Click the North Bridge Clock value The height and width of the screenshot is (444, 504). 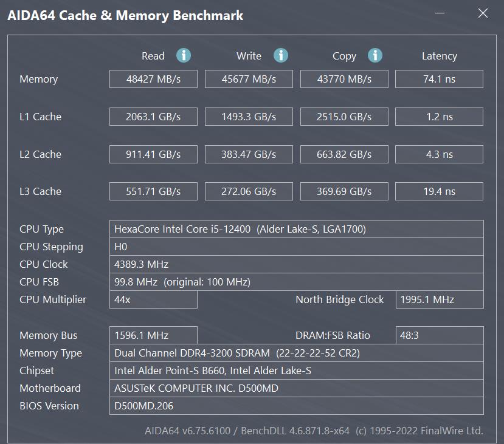click(x=439, y=299)
